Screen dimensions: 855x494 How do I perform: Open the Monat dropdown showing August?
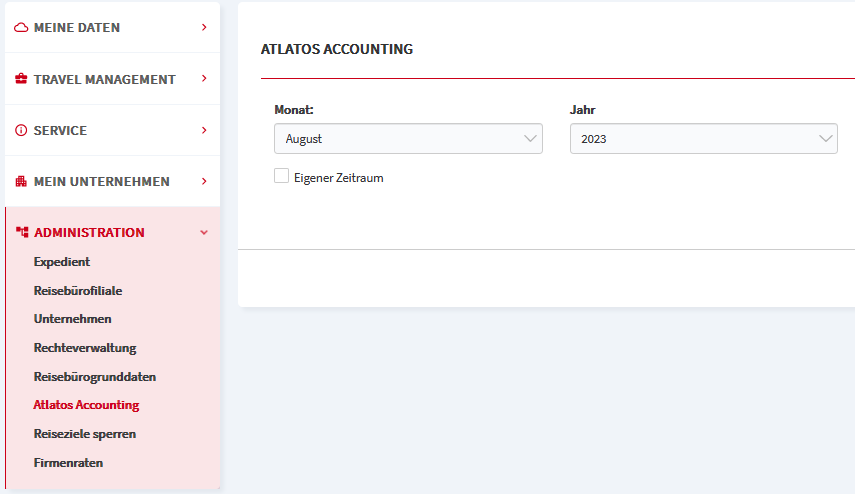(408, 138)
